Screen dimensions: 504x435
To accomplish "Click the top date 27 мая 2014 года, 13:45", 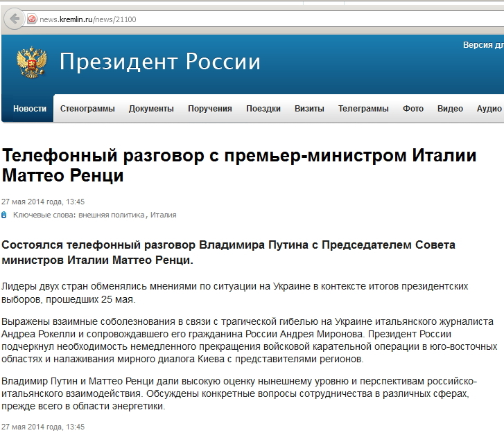I will pyautogui.click(x=43, y=202).
